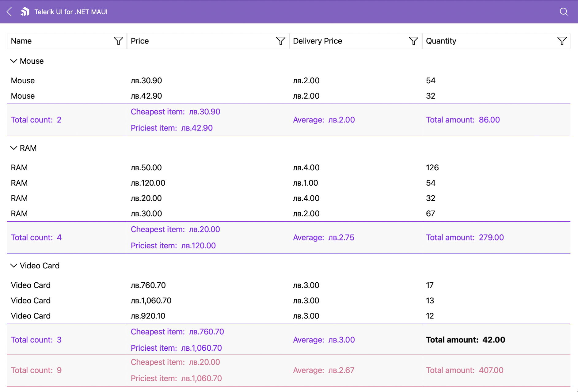Collapse the Video Card group
The image size is (578, 392).
pyautogui.click(x=13, y=266)
